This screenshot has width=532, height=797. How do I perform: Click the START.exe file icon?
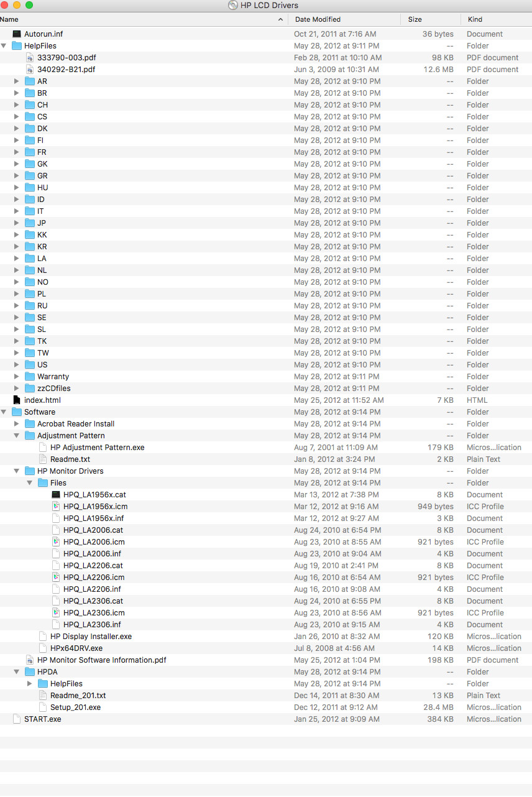click(17, 719)
